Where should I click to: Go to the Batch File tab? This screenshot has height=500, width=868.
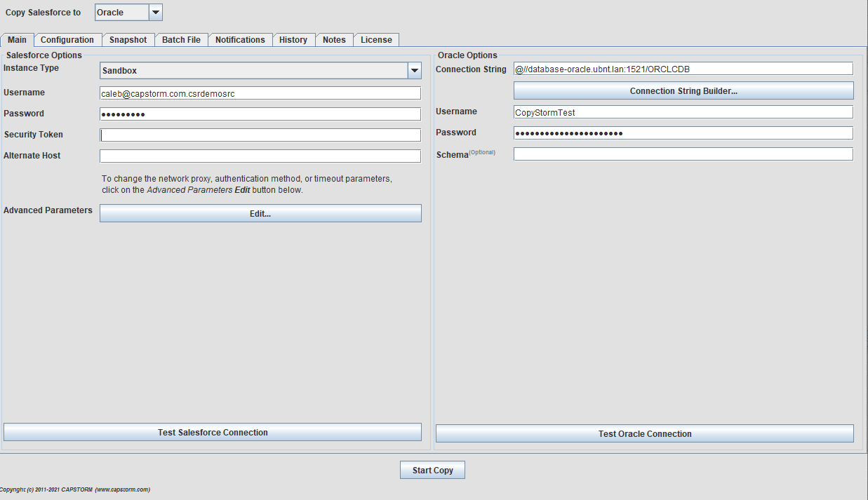(x=181, y=40)
